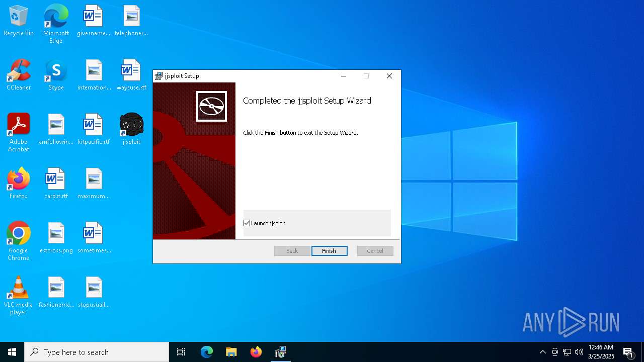This screenshot has height=362, width=644.
Task: Open the volume control in system tray
Action: pyautogui.click(x=579, y=352)
